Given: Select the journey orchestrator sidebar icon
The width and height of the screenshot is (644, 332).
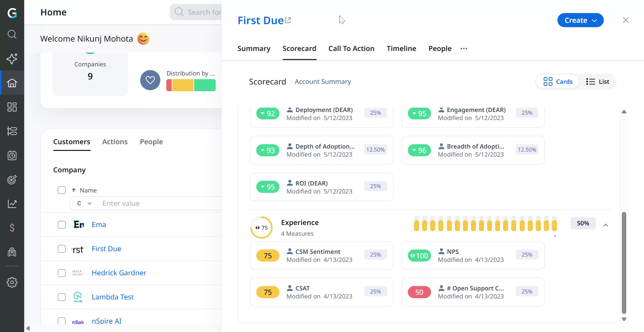Looking at the screenshot, I should click(12, 131).
